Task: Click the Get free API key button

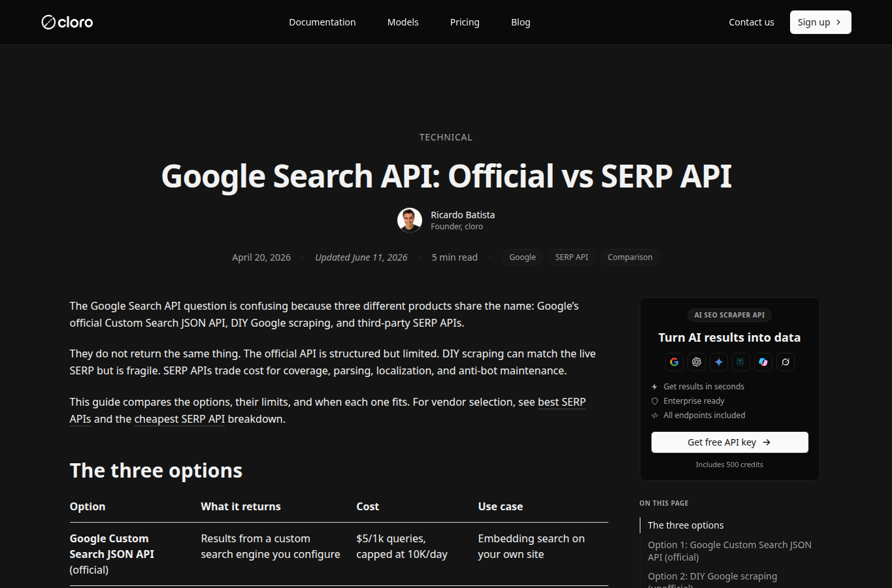Action: (729, 442)
